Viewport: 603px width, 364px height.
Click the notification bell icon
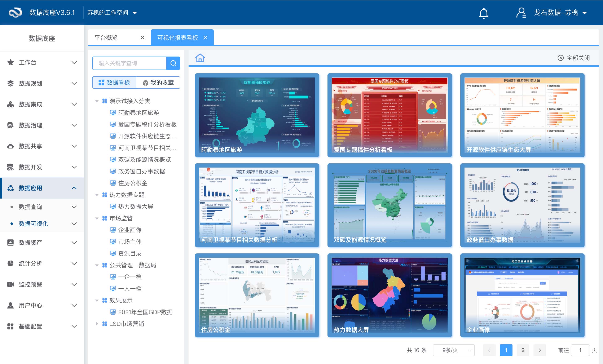click(x=483, y=13)
